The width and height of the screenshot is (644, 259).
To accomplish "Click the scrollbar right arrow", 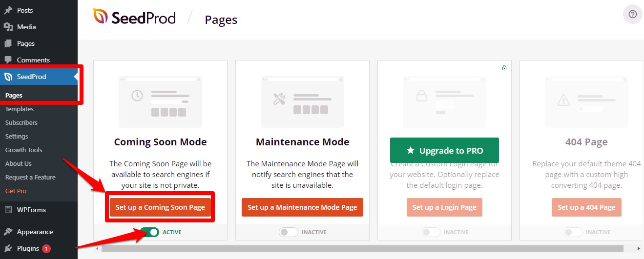I will tap(640, 249).
